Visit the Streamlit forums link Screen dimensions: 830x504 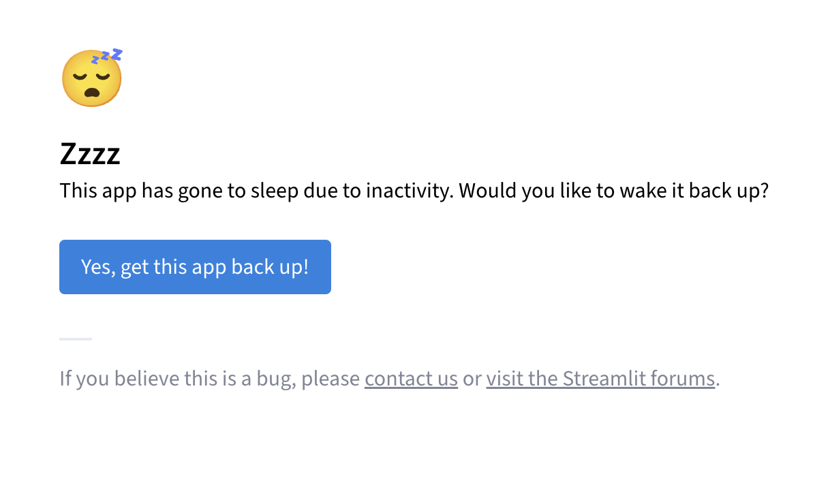[x=600, y=379]
